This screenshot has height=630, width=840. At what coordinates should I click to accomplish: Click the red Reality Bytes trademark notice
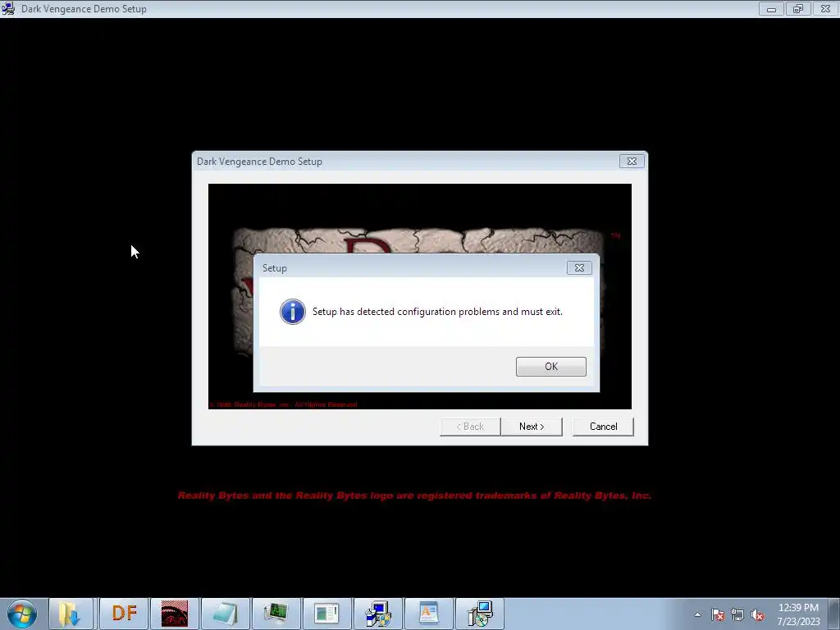click(x=414, y=495)
